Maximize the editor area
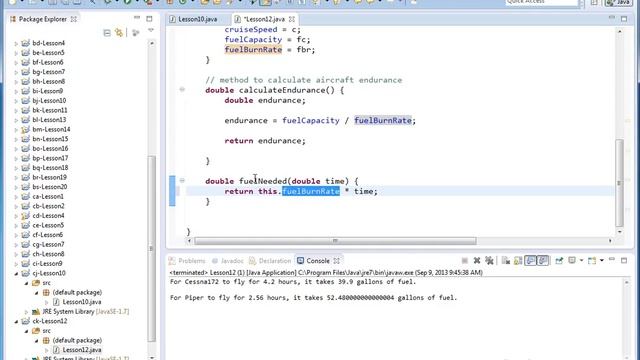Image resolution: width=640 pixels, height=360 pixels. tap(624, 19)
